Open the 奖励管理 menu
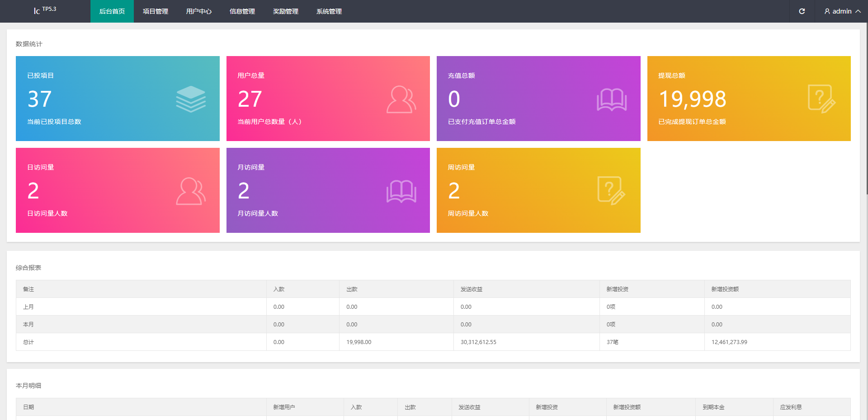 (286, 11)
